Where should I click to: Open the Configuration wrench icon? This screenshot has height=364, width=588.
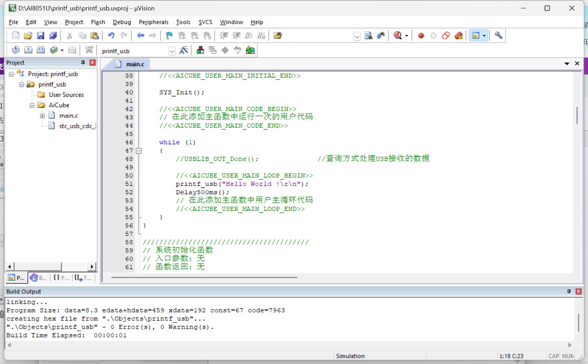498,36
